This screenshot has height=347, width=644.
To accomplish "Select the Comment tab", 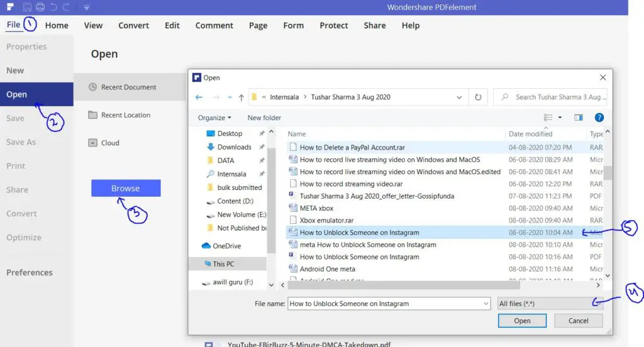I will [214, 26].
